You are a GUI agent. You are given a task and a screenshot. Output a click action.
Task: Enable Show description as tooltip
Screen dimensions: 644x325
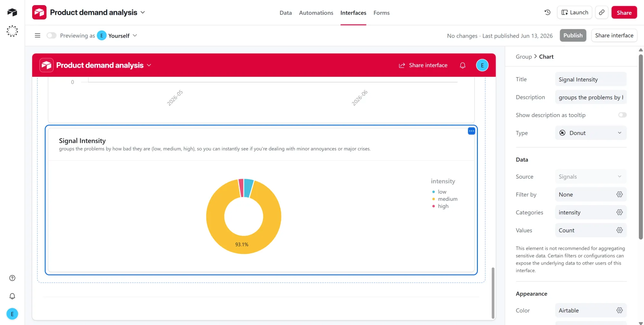(622, 115)
